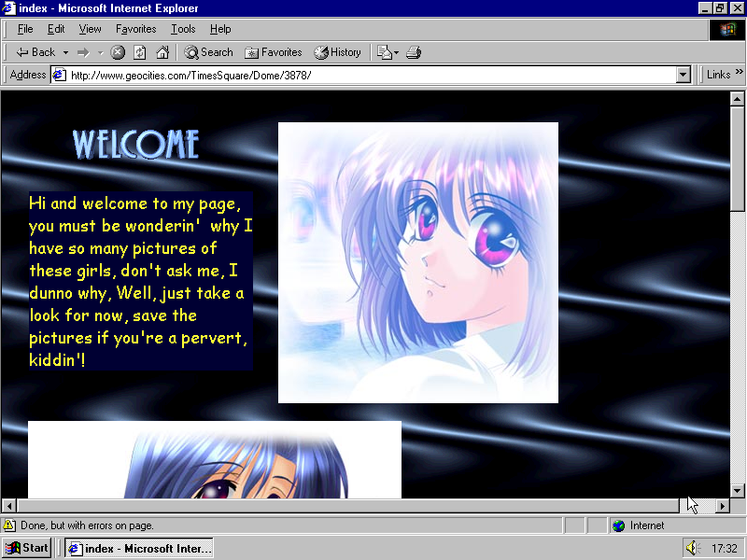Click the Address label
Viewport: 747px width, 560px height.
click(28, 75)
